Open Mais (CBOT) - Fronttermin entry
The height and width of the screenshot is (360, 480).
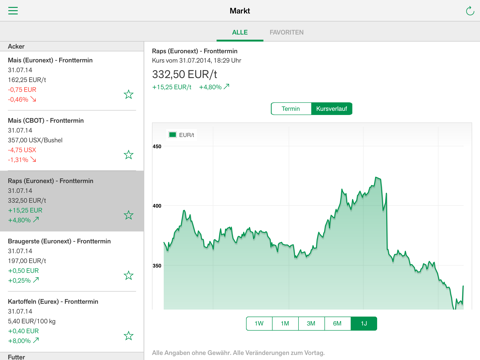tap(72, 140)
